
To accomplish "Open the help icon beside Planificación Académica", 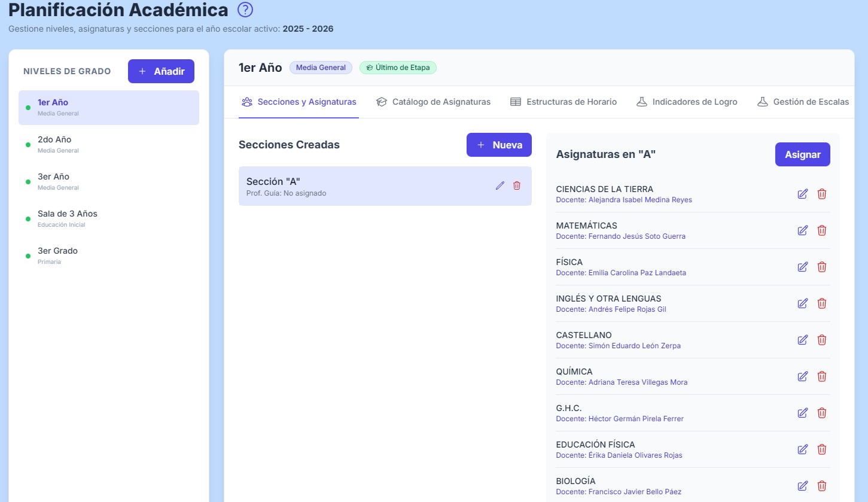I will click(245, 10).
